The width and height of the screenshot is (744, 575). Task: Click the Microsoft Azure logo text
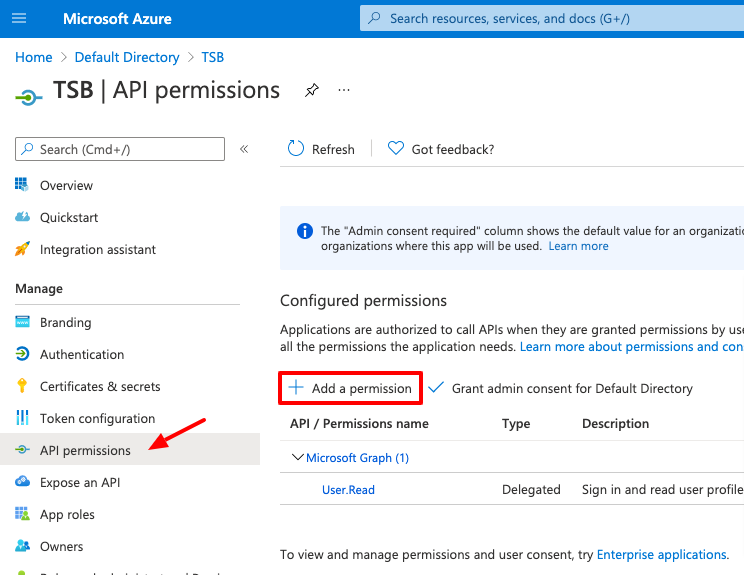(117, 19)
